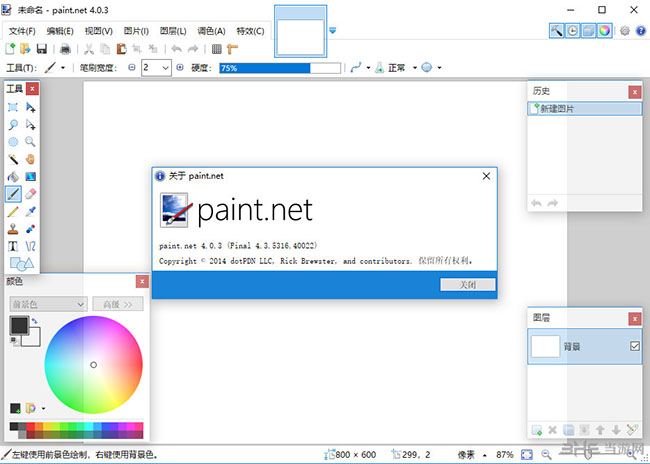650x464 pixels.
Task: Click the settings gear icon
Action: (624, 31)
